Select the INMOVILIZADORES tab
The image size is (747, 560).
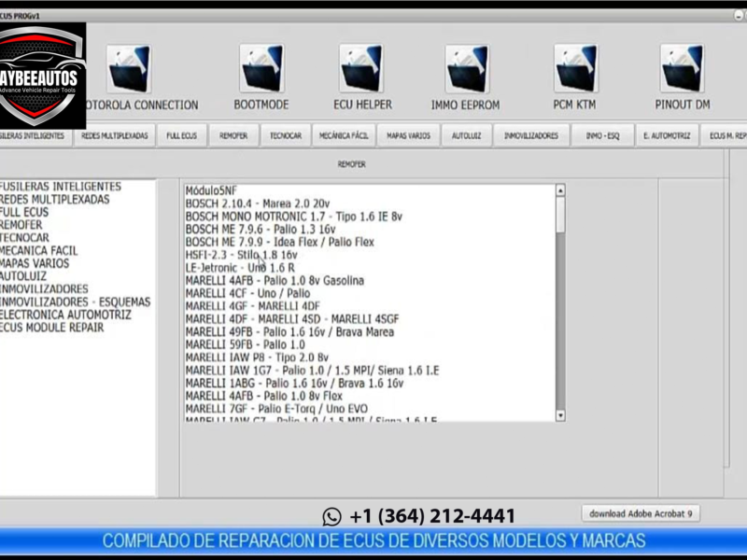530,135
